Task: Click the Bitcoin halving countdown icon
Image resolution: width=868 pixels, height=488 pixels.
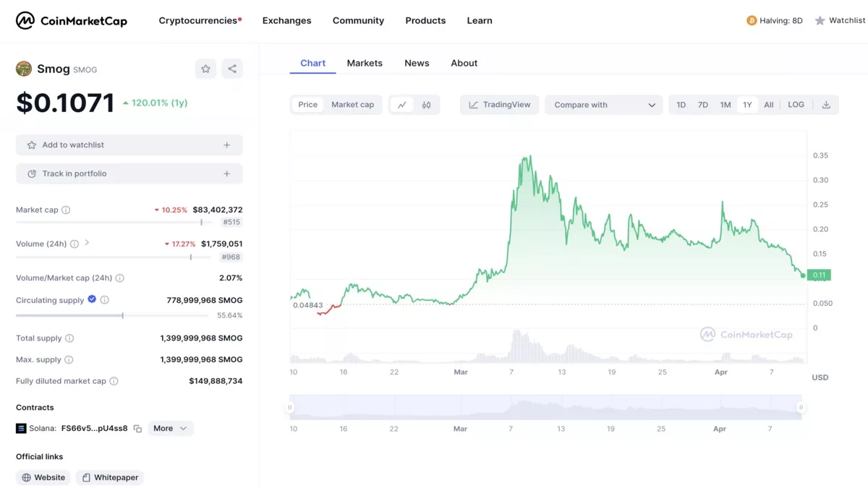Action: coord(752,20)
